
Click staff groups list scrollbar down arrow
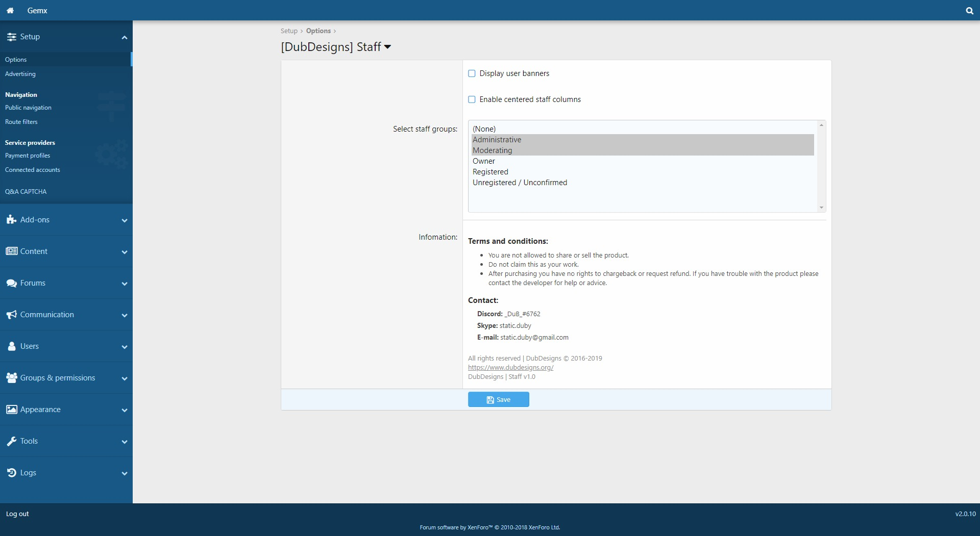pyautogui.click(x=821, y=208)
